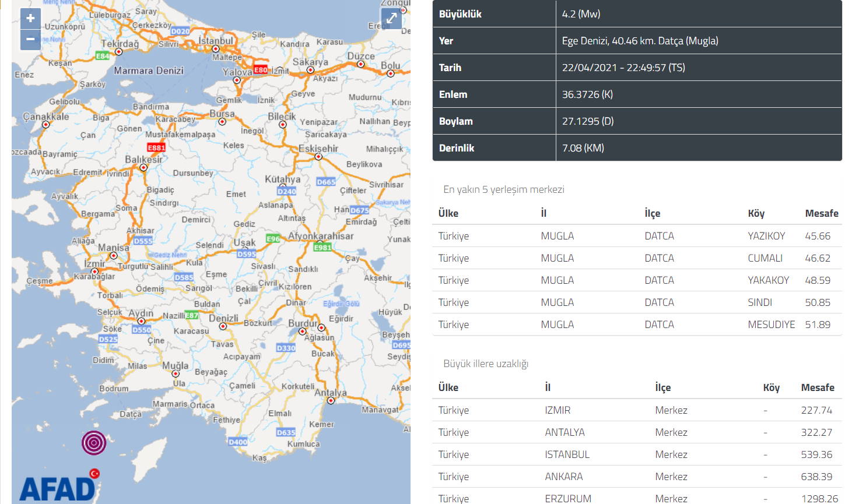Select the MESUDIYE village row

click(637, 325)
